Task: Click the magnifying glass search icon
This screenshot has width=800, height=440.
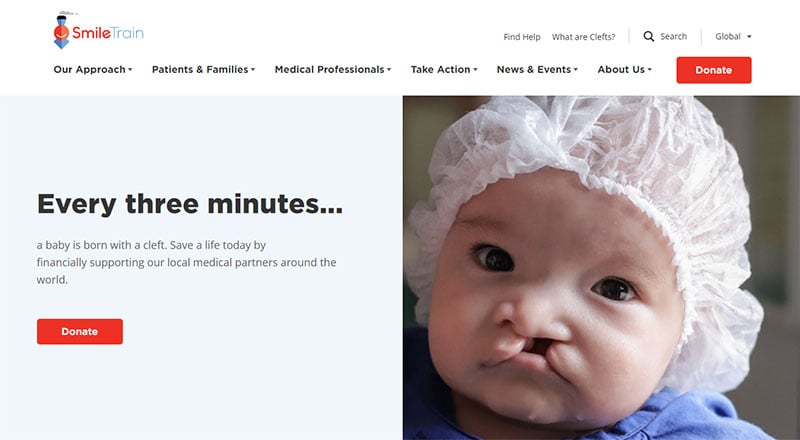Action: (x=648, y=36)
